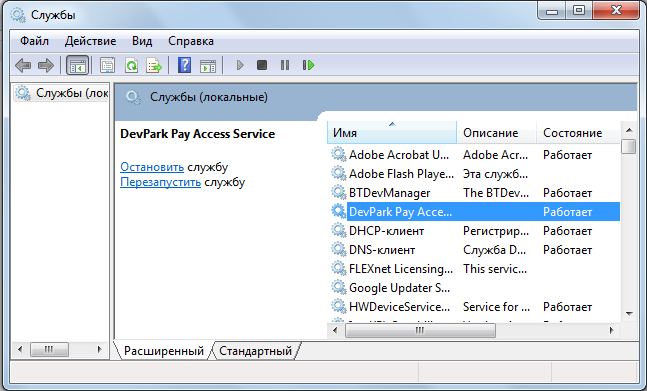The image size is (647, 391).
Task: Click the services list vertical scrollbar up arrow
Action: pos(629,130)
